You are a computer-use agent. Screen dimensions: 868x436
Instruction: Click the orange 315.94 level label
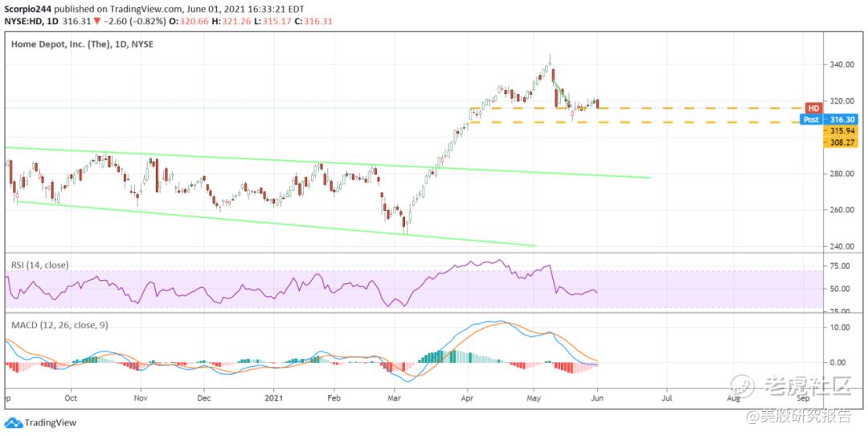coord(841,131)
